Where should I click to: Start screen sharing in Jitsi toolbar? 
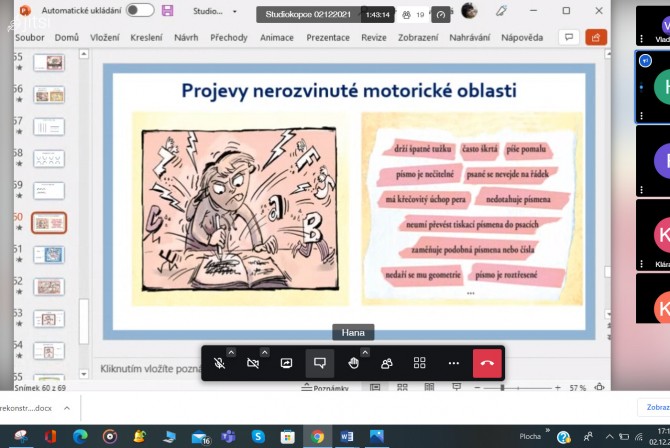pos(286,363)
